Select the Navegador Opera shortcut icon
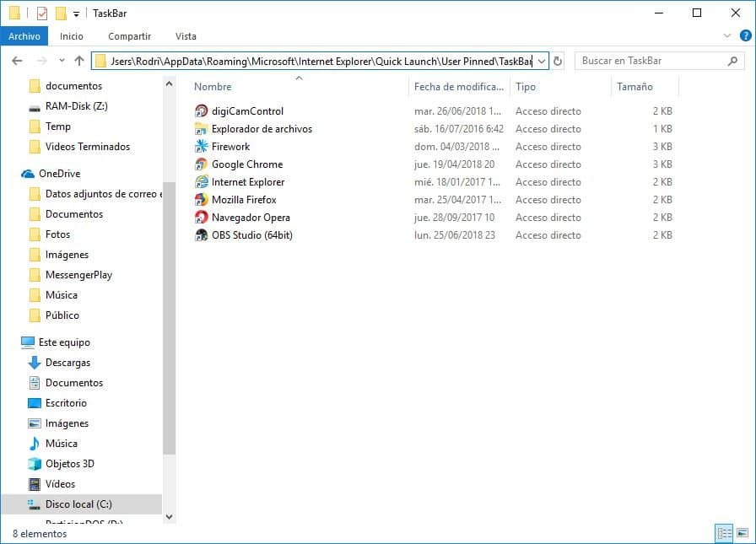Image resolution: width=756 pixels, height=544 pixels. tap(201, 218)
